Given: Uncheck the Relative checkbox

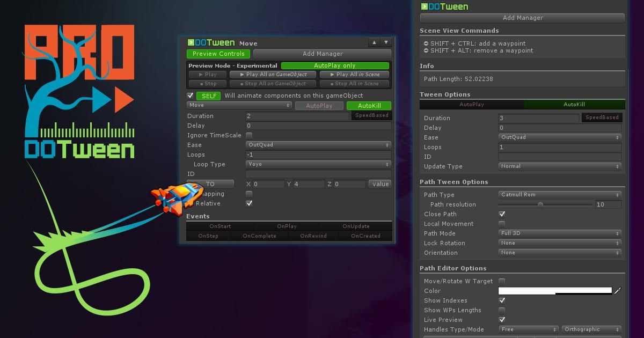Looking at the screenshot, I should tap(249, 203).
